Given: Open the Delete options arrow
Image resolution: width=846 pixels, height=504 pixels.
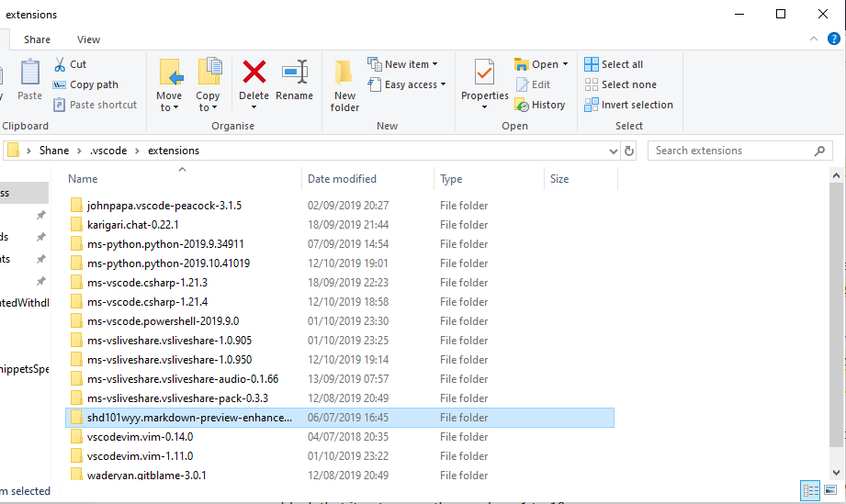Looking at the screenshot, I should coord(254,106).
